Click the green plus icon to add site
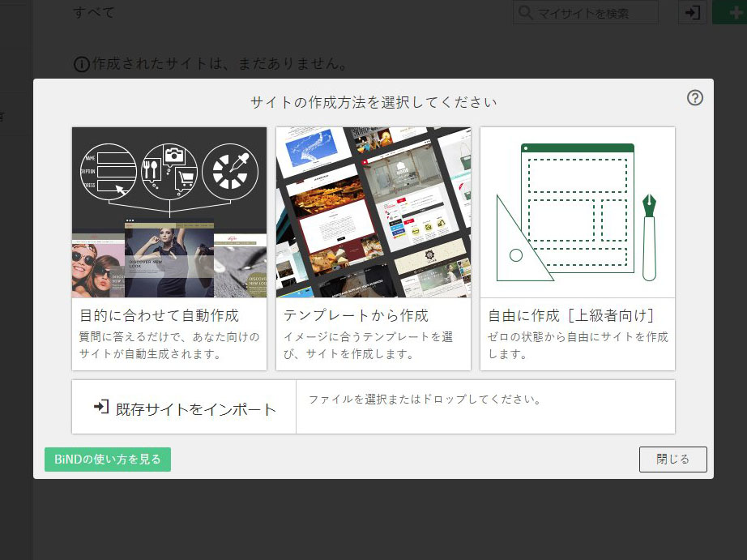This screenshot has height=560, width=747. (736, 12)
